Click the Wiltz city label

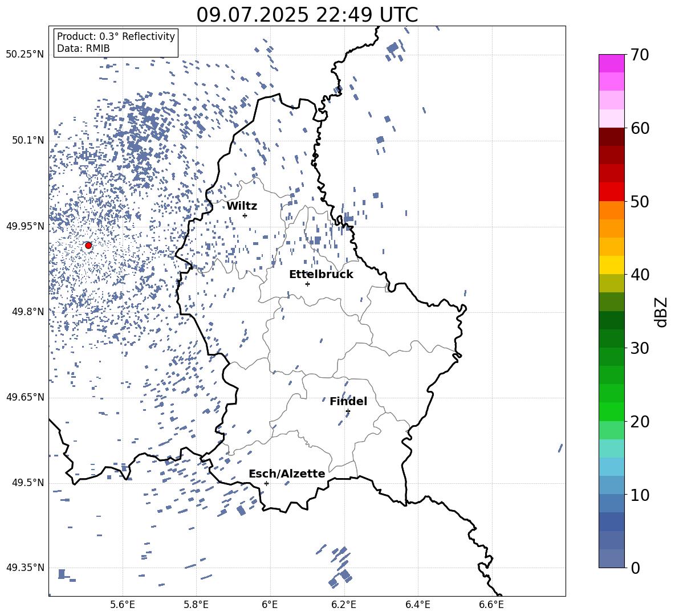242,206
